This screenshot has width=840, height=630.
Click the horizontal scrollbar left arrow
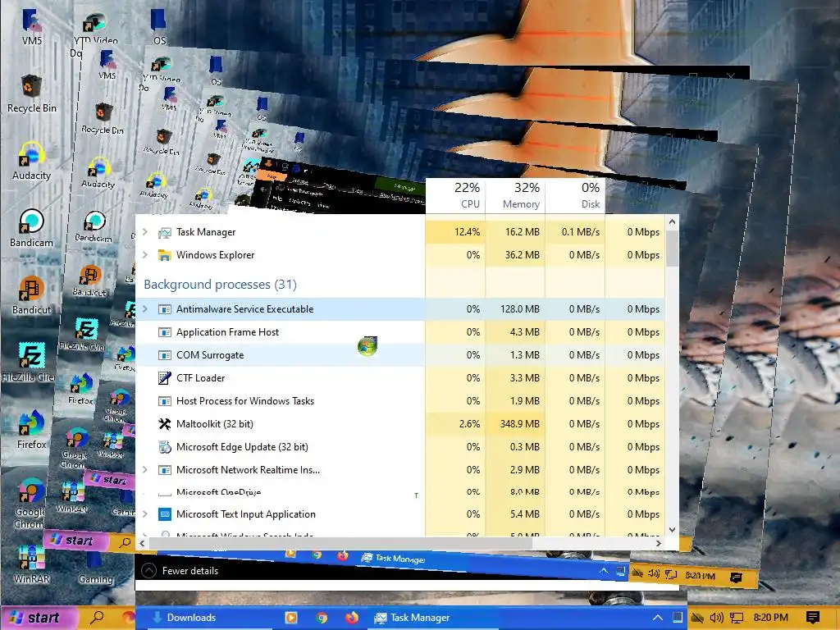click(x=142, y=543)
